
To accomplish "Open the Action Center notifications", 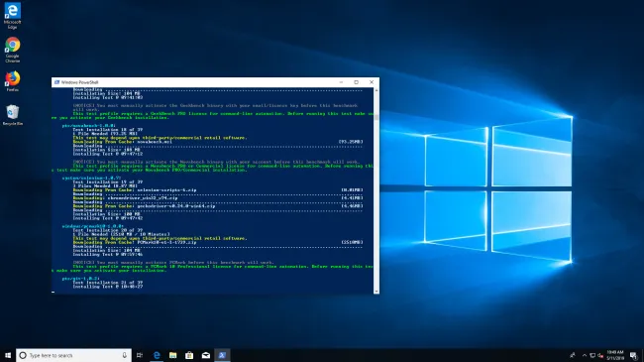I will (x=634, y=355).
